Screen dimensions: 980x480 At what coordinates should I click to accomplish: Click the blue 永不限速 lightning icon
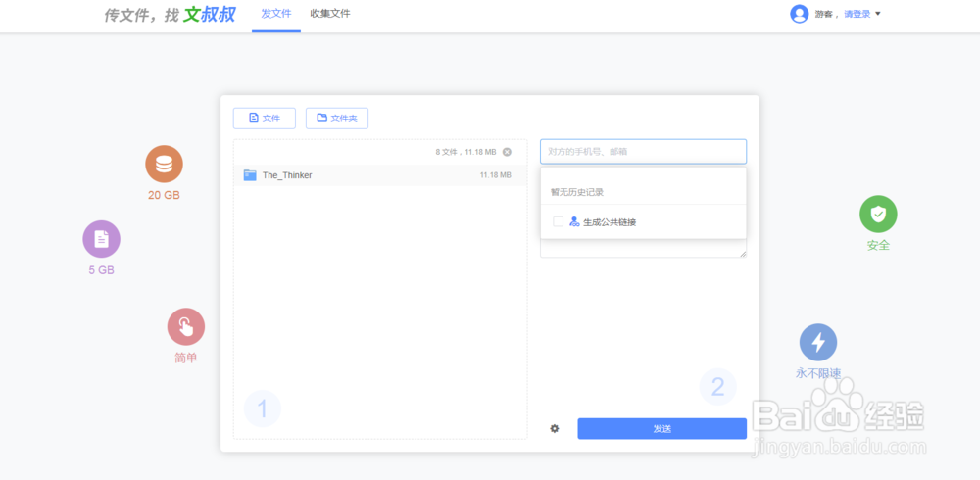(818, 342)
